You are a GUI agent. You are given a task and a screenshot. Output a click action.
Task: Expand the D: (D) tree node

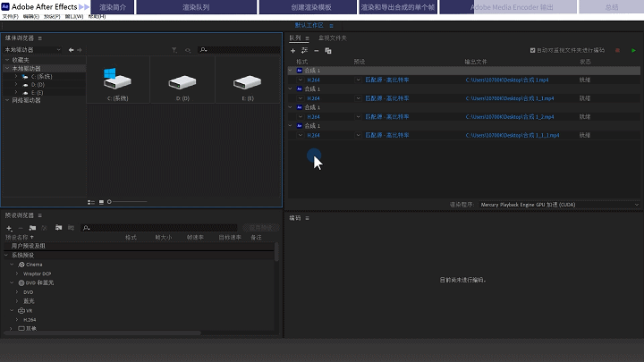coord(16,85)
